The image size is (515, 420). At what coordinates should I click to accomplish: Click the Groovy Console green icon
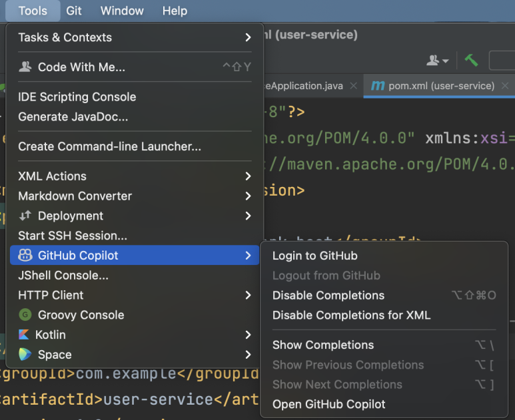25,315
